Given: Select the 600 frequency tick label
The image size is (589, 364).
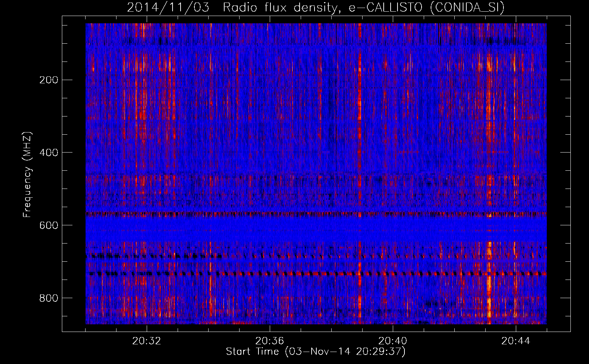Looking at the screenshot, I should pyautogui.click(x=49, y=225).
